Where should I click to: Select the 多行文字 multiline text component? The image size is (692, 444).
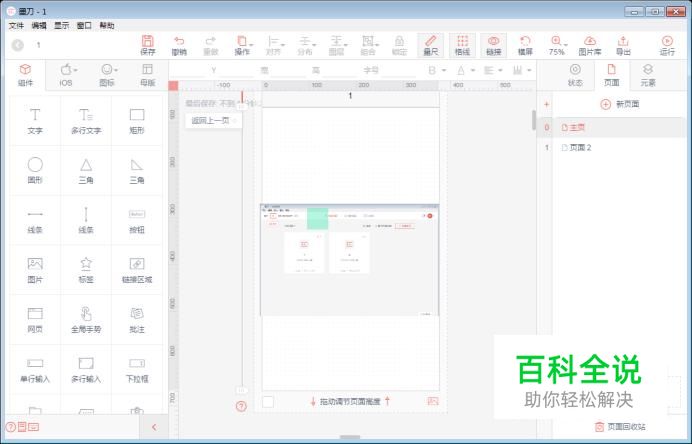86,120
